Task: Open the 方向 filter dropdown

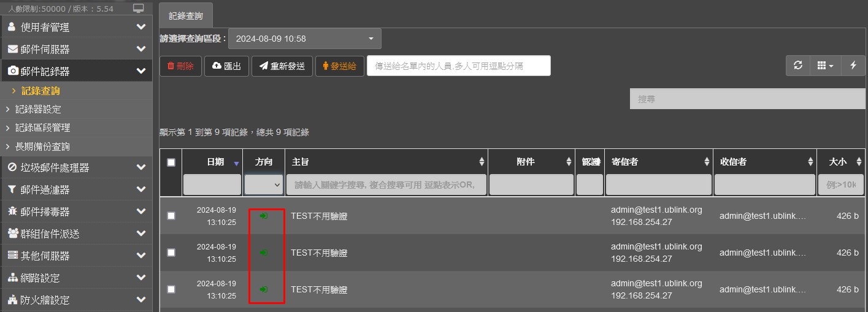Action: (x=264, y=185)
